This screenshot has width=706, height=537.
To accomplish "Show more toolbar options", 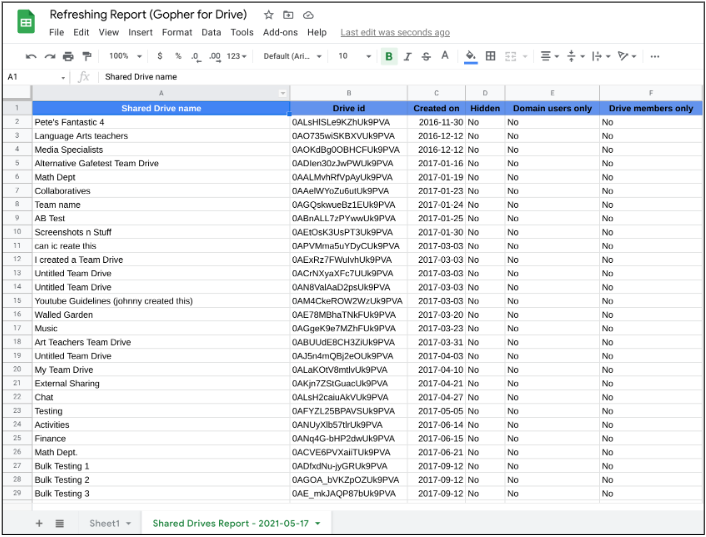I will click(655, 56).
